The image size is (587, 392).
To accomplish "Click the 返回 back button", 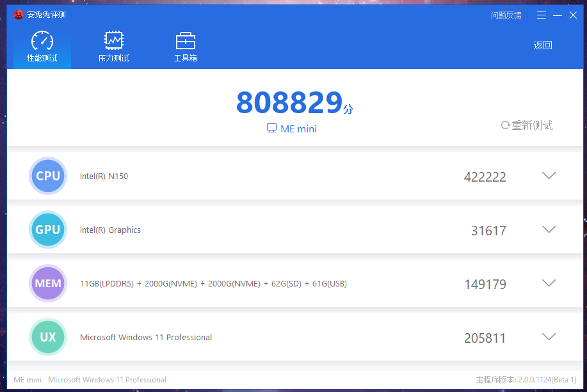I will click(x=543, y=45).
